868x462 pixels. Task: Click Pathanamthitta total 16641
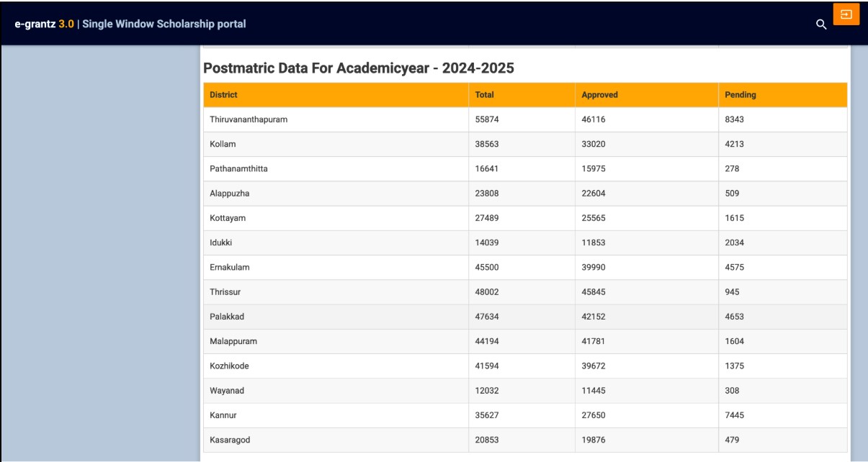point(487,168)
